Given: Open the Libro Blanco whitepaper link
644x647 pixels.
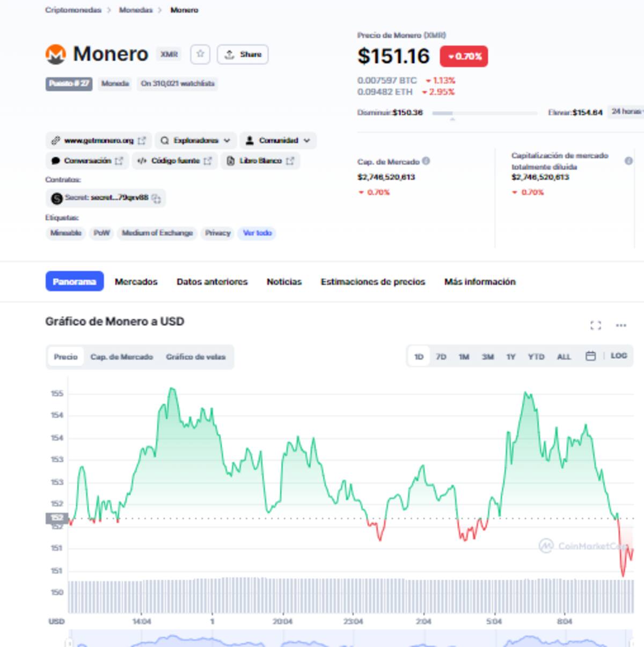Looking at the screenshot, I should point(260,161).
